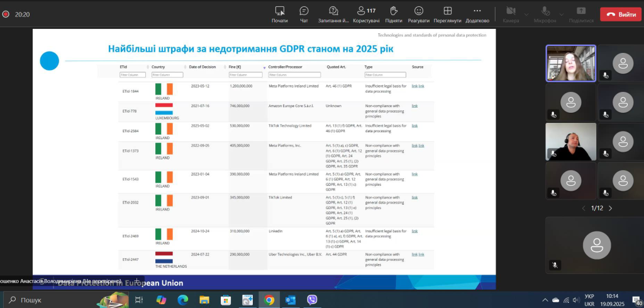Switch to Google Chrome on the taskbar
This screenshot has height=308, width=644.
coord(269,300)
